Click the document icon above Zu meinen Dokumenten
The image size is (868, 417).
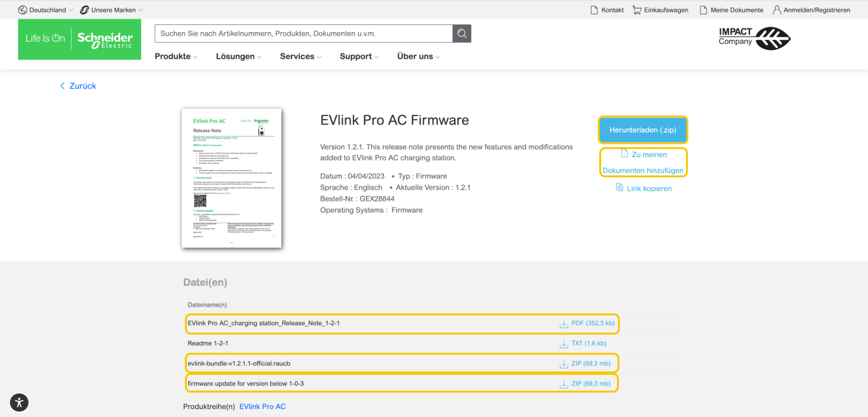(x=625, y=153)
